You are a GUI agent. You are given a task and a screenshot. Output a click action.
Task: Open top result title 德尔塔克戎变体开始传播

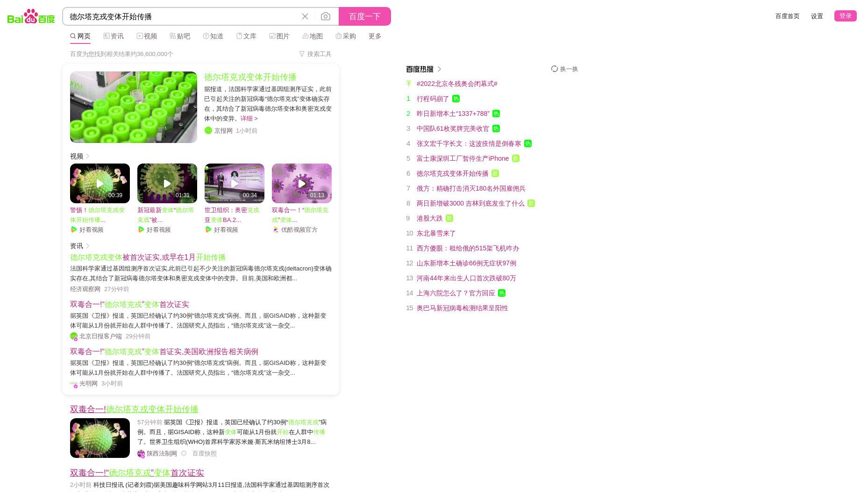coord(250,77)
